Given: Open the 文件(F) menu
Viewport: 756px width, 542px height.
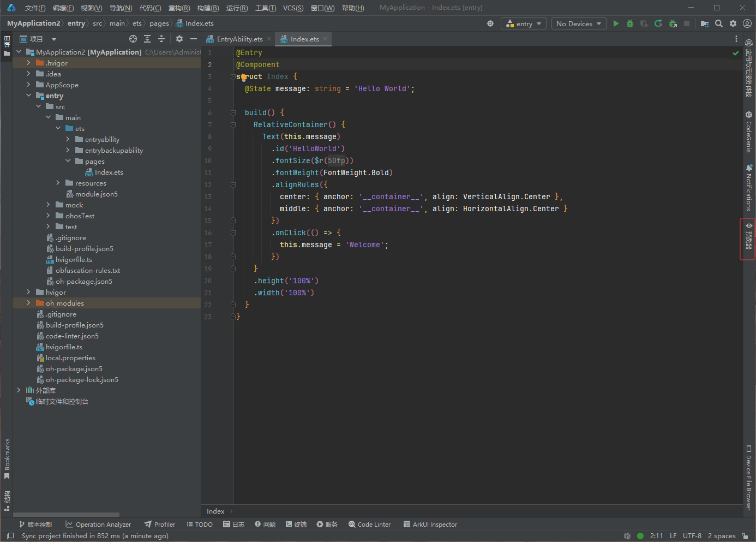Looking at the screenshot, I should [35, 8].
